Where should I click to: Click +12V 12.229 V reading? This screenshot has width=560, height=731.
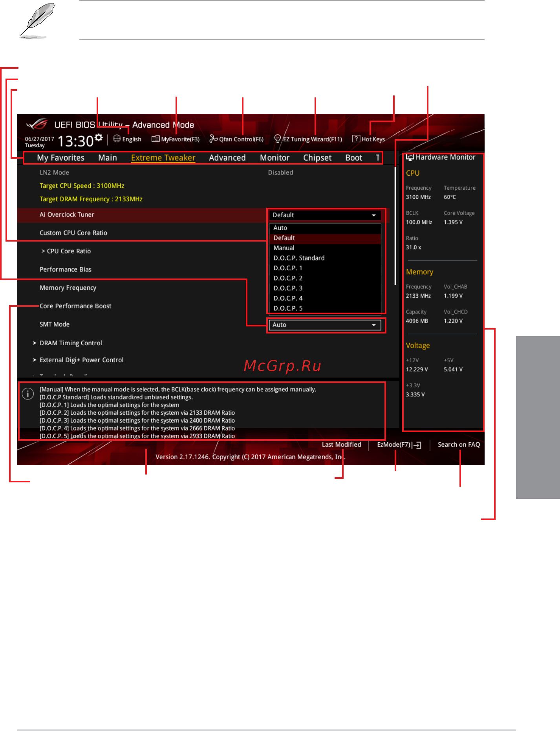pyautogui.click(x=417, y=370)
